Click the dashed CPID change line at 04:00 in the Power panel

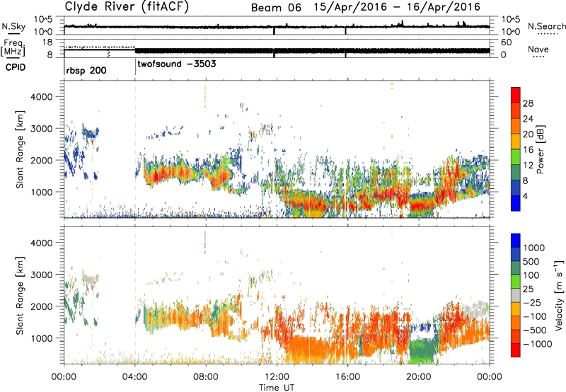135,149
